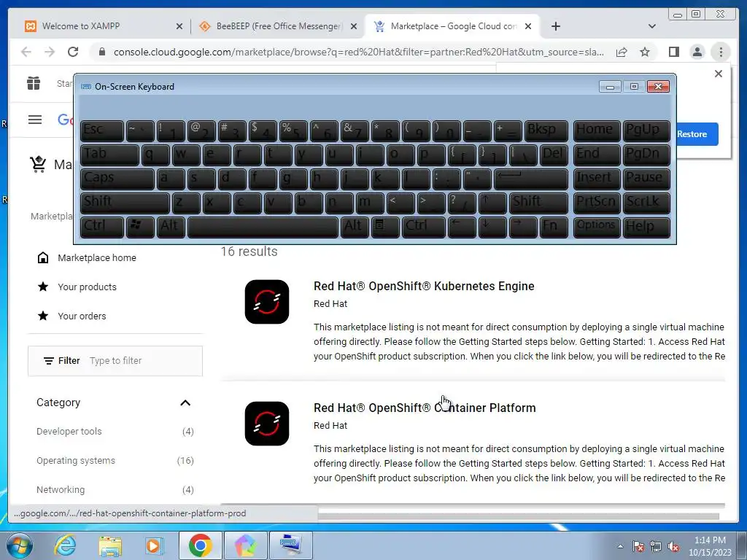747x560 pixels.
Task: Open Red Hat OpenShift Kubernetes Engine listing
Action: (424, 286)
